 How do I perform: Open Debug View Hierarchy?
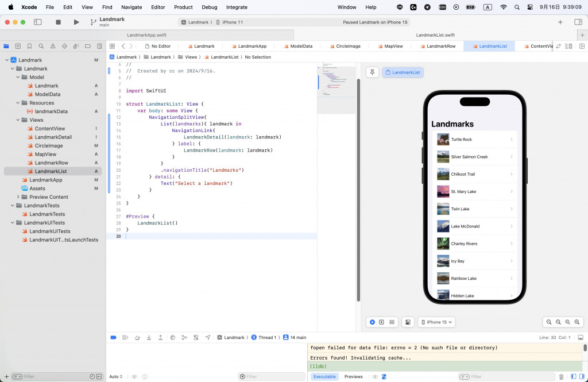(172, 337)
